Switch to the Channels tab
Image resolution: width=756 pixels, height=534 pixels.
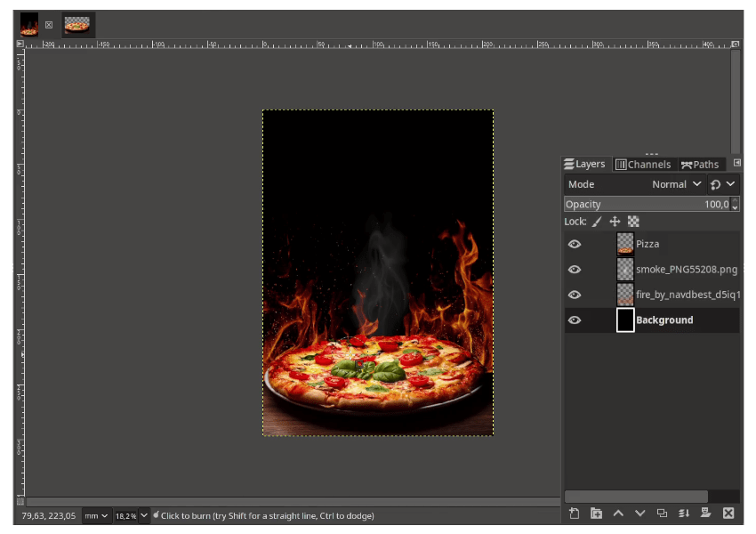tap(643, 165)
